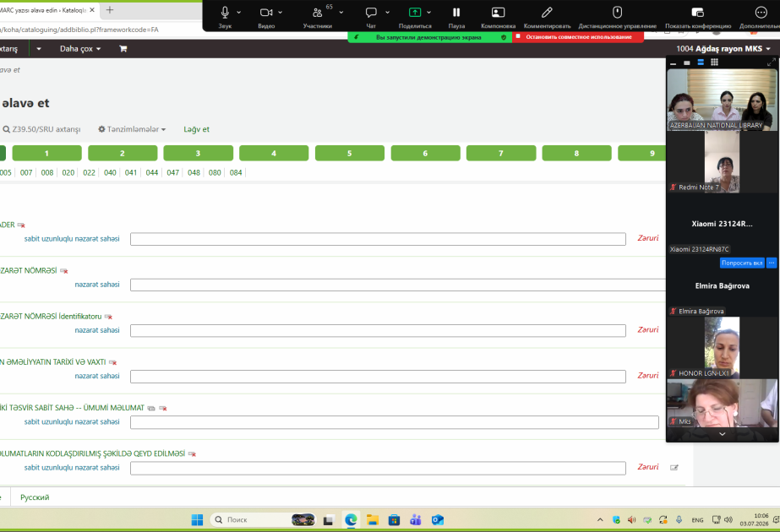Image resolution: width=780 pixels, height=532 pixels.
Task: Switch Zoom panel to single speaker view
Action: [x=687, y=62]
